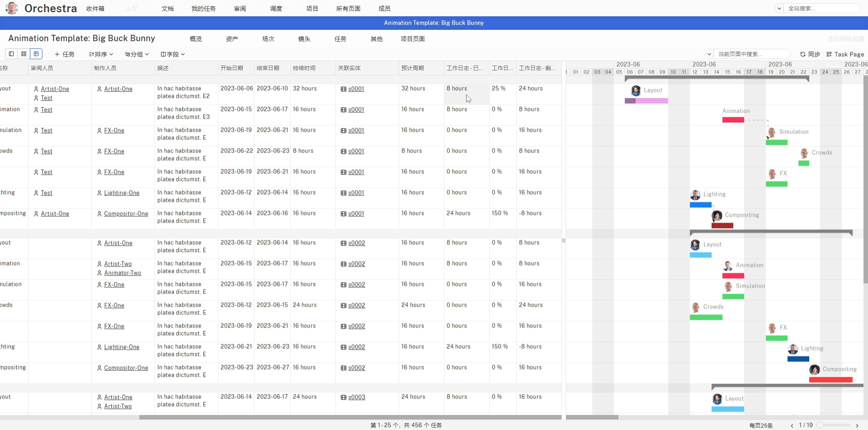
Task: Open the s0003 linked entity
Action: pos(357,397)
